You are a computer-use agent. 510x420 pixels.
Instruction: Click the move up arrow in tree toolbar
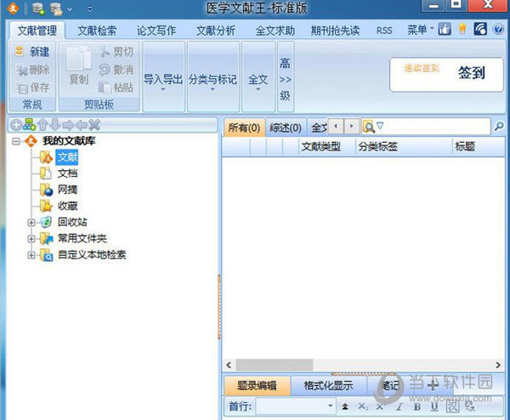(x=42, y=125)
